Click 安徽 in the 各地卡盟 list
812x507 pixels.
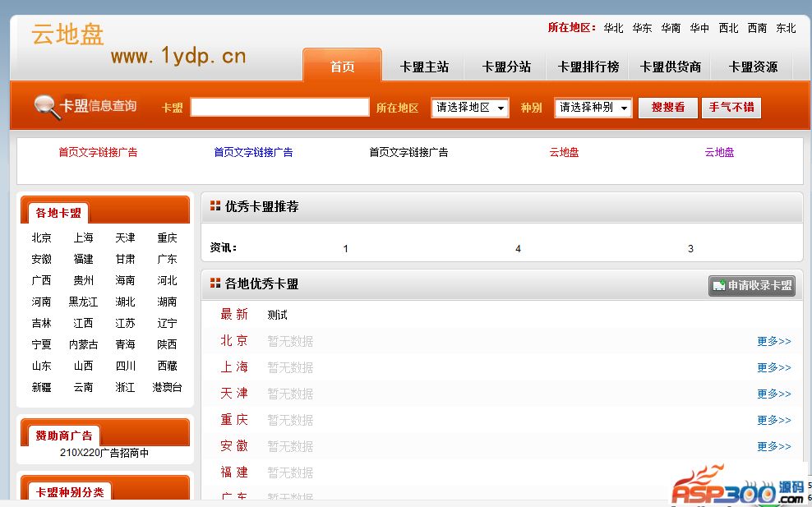[41, 258]
